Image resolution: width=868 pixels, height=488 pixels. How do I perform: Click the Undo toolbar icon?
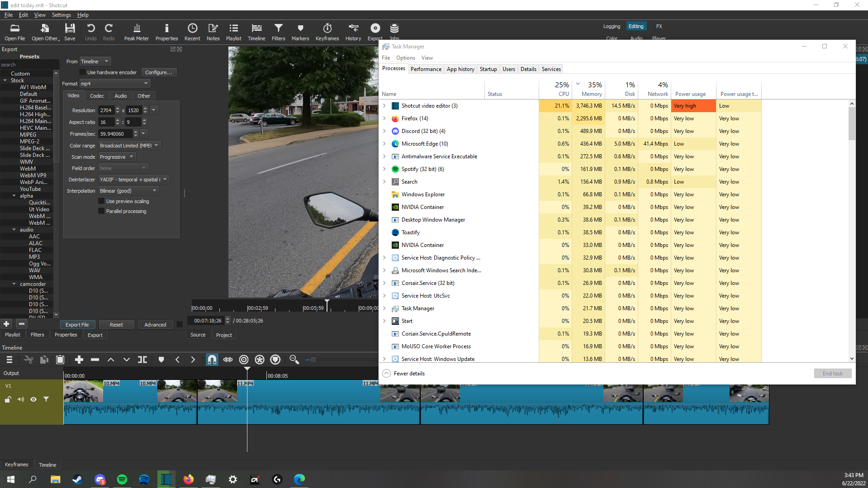tap(90, 32)
